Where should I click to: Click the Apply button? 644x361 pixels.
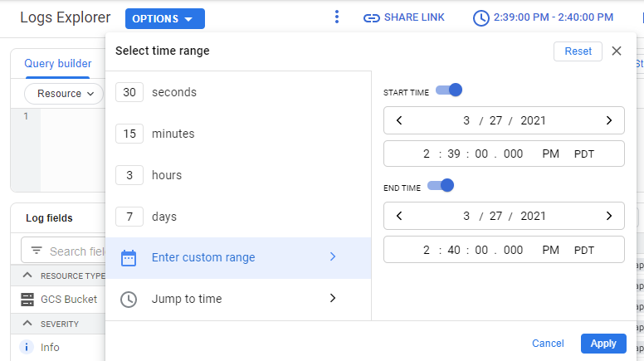click(x=603, y=344)
